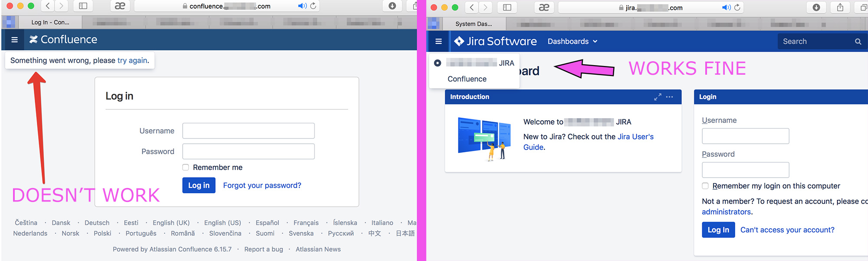868x261 pixels.
Task: Go forward in the Confluence browser window
Action: point(61,6)
